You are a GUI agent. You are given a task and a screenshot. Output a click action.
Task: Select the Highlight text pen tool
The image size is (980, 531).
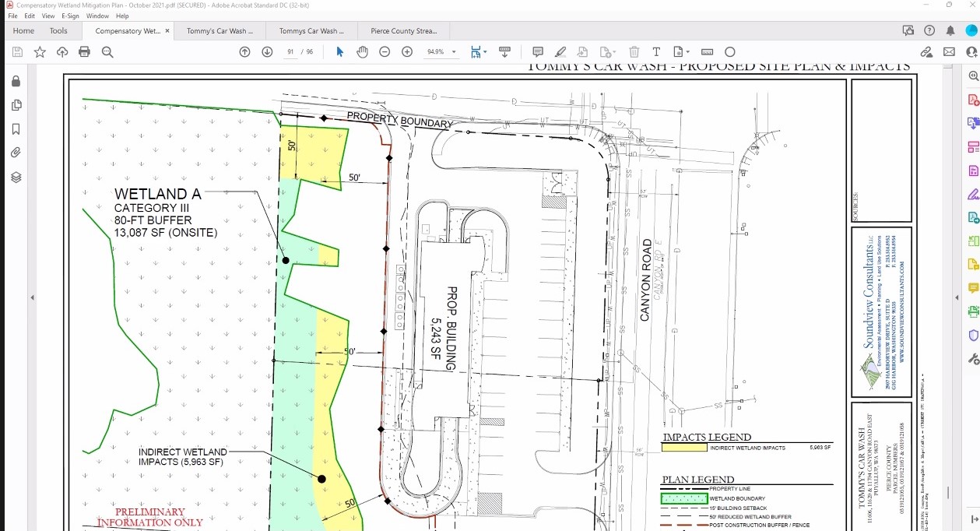coord(560,52)
